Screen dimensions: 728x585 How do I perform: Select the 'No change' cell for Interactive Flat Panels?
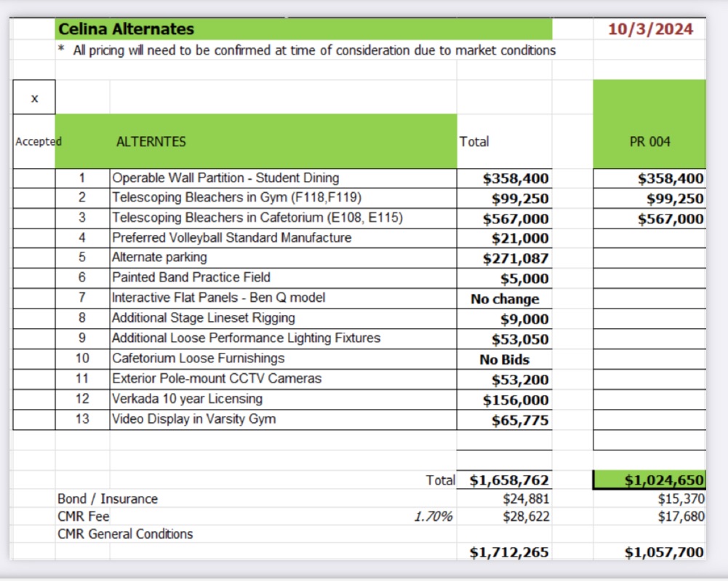505,299
